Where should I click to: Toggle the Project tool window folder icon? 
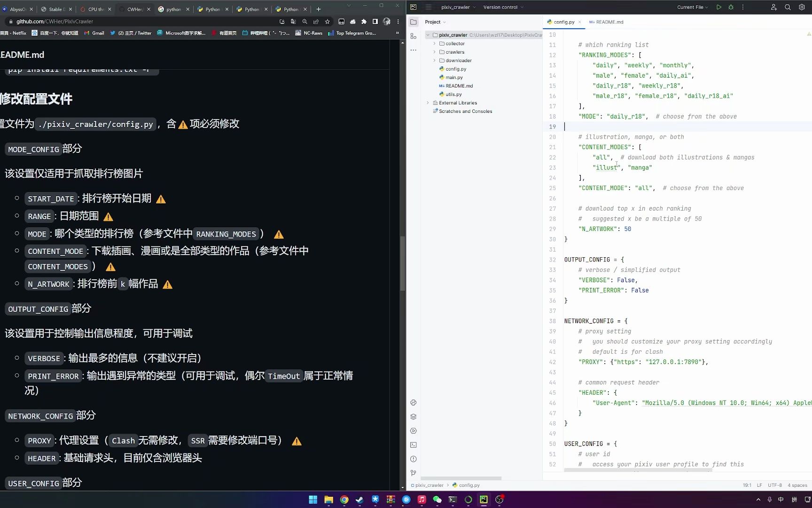click(414, 22)
